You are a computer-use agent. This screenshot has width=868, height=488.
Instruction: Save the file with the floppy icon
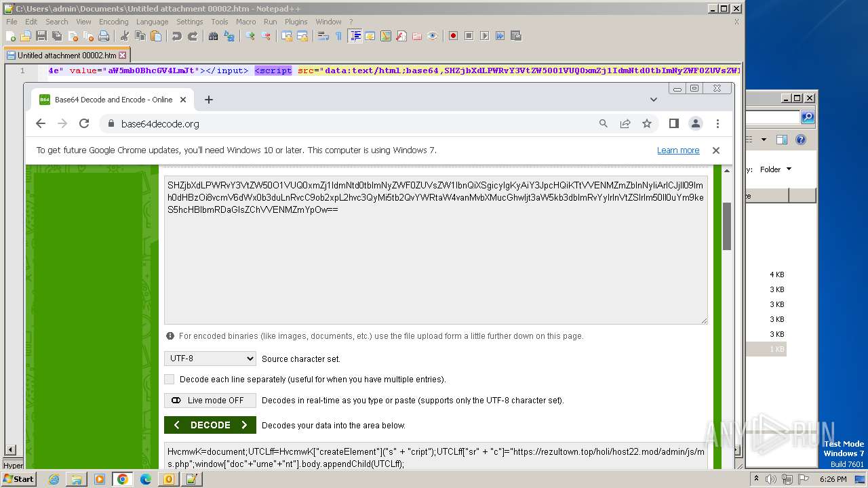41,36
